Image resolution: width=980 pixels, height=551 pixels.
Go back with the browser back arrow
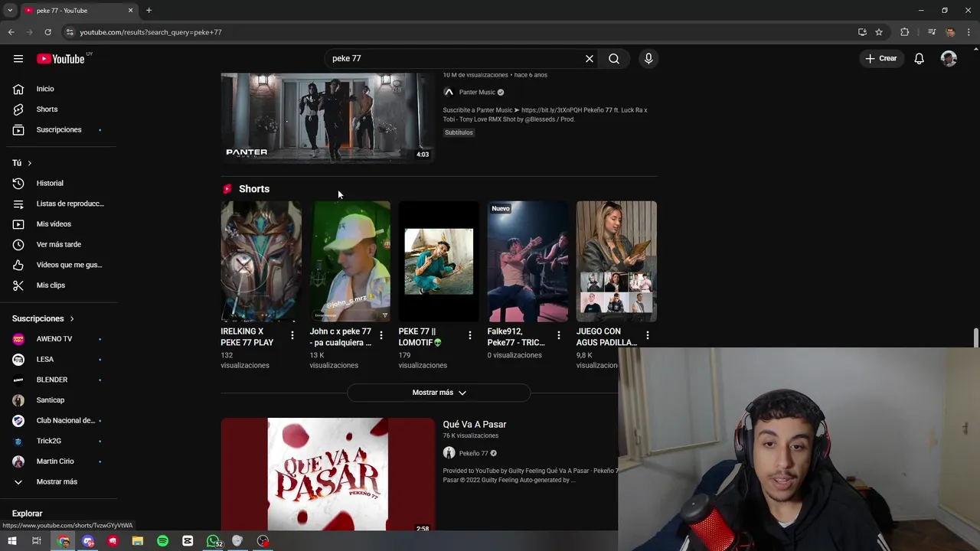[11, 32]
